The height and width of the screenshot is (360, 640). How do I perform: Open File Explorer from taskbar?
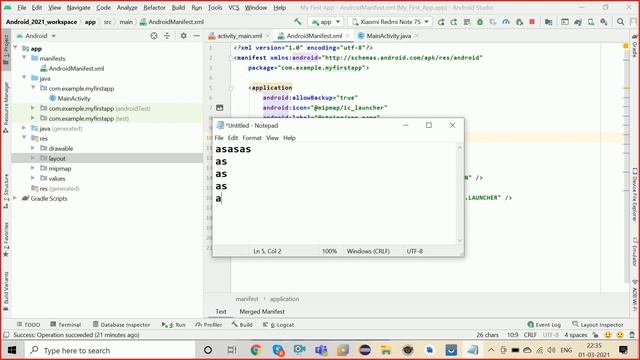pyautogui.click(x=386, y=350)
